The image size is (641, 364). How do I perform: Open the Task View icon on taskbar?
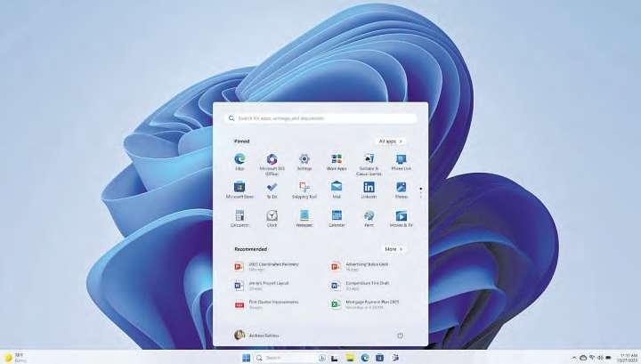click(x=335, y=358)
